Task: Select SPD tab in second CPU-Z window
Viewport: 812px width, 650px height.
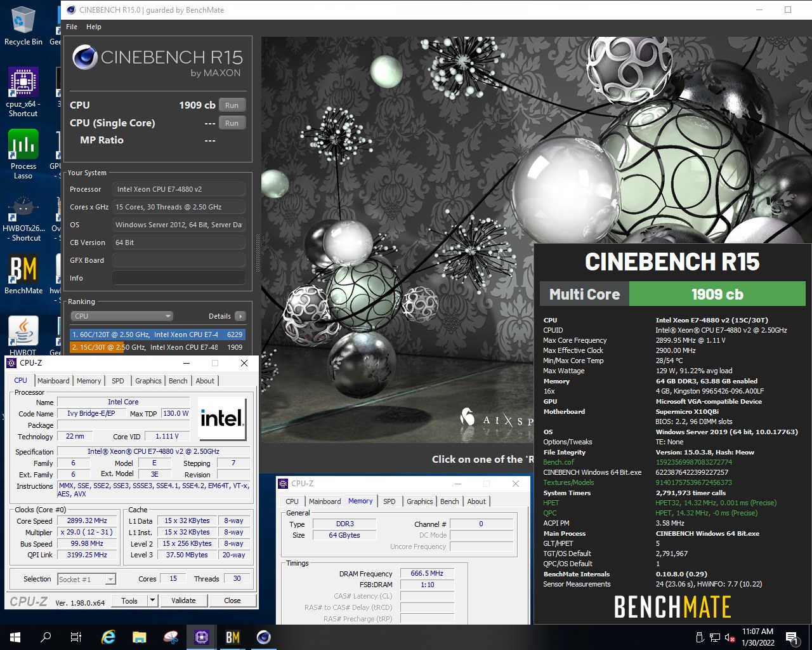Action: (x=390, y=501)
